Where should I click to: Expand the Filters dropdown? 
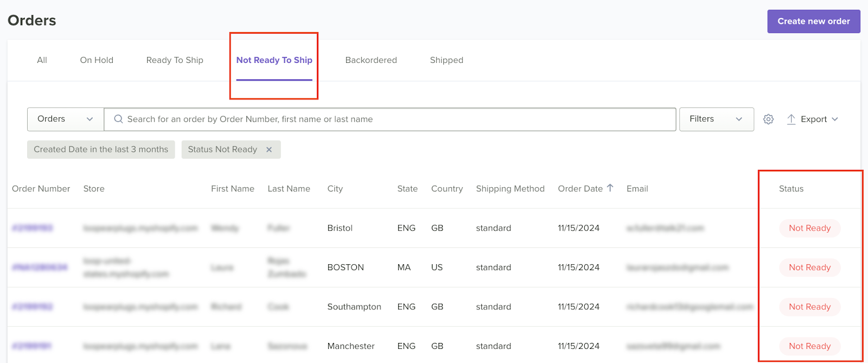point(716,119)
